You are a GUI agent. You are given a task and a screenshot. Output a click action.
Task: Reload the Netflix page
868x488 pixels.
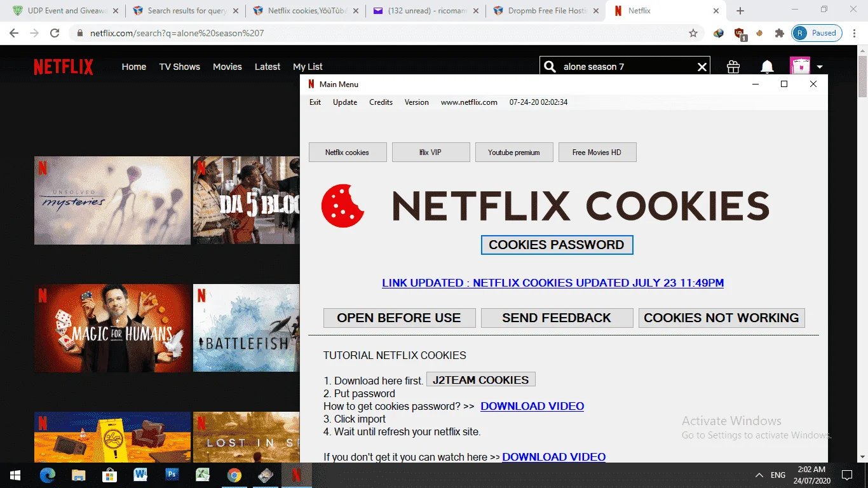point(55,33)
